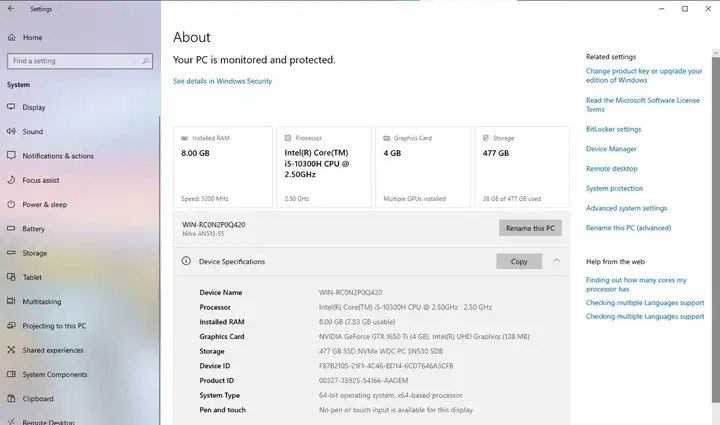Click the 64-bit operating system value
This screenshot has height=425, width=720.
click(x=391, y=395)
